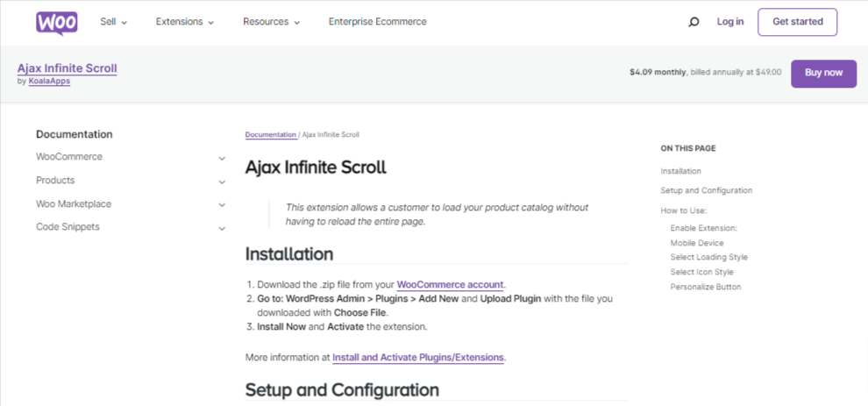Open the Resources menu
This screenshot has height=406, width=868.
click(271, 22)
